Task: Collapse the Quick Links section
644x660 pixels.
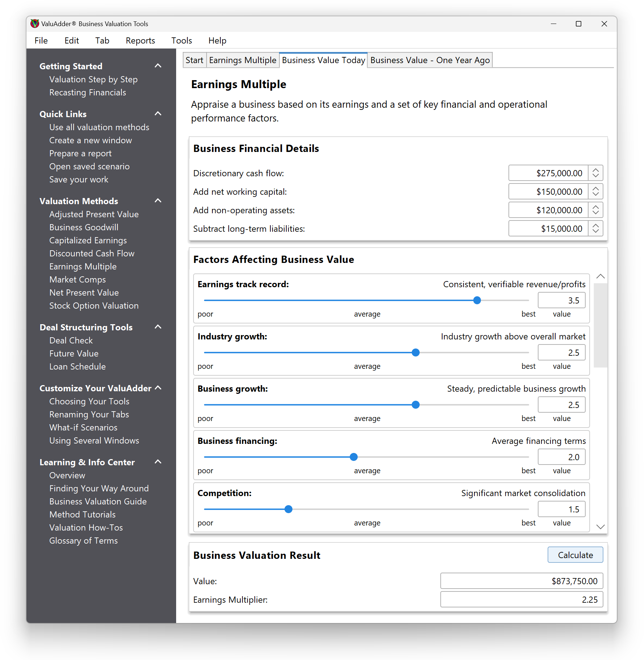Action: 158,114
